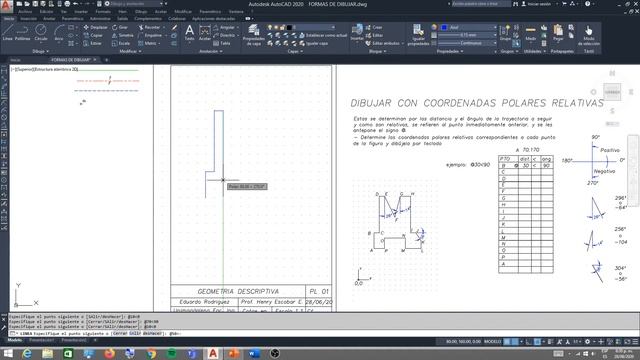
Task: Click Editar atributos button
Action: click(x=382, y=43)
